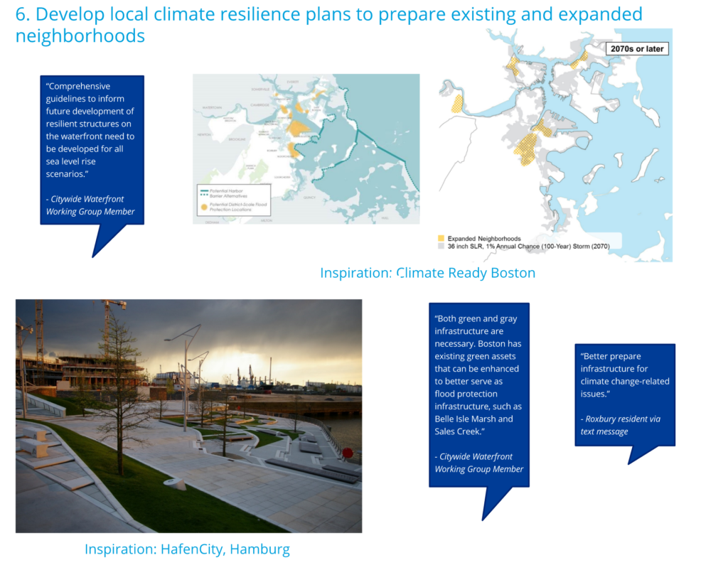
Task: Click the 'Inspiration: Climate Ready Boston' caption
Action: click(x=427, y=273)
